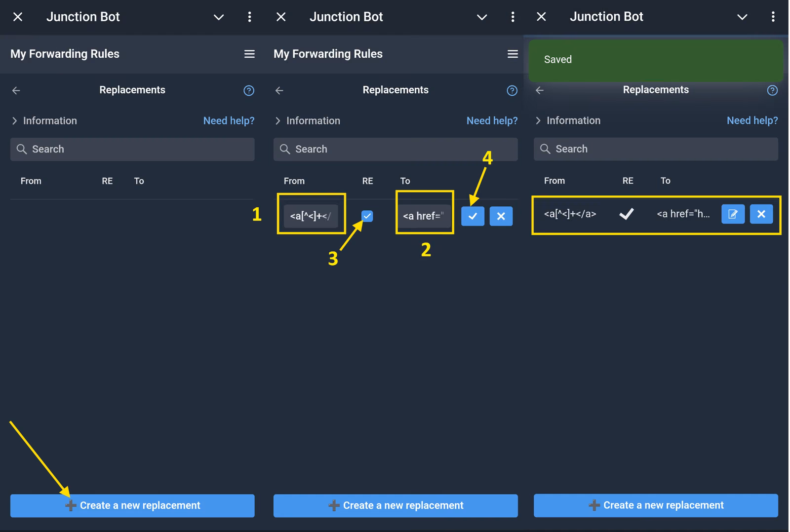
Task: Focus the Search field in middle panel
Action: [x=395, y=149]
